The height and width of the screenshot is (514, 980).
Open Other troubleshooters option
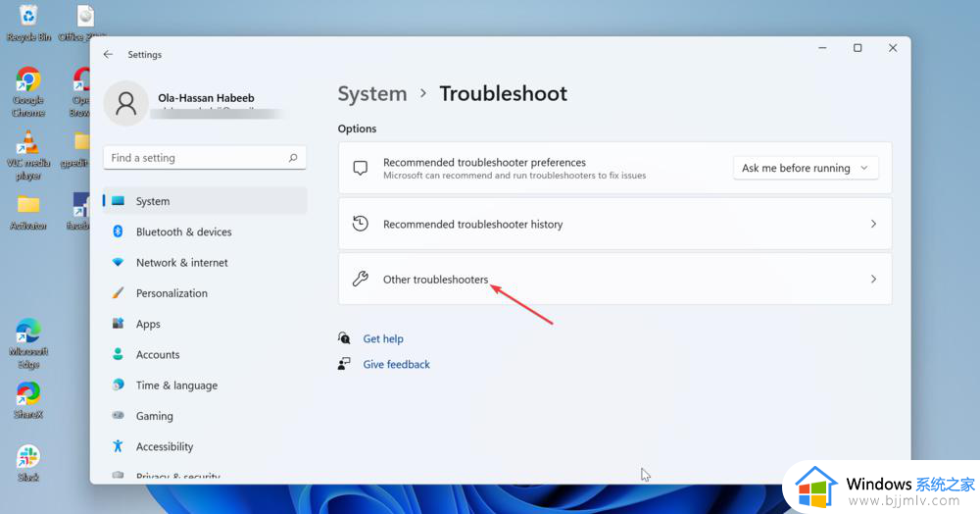615,279
